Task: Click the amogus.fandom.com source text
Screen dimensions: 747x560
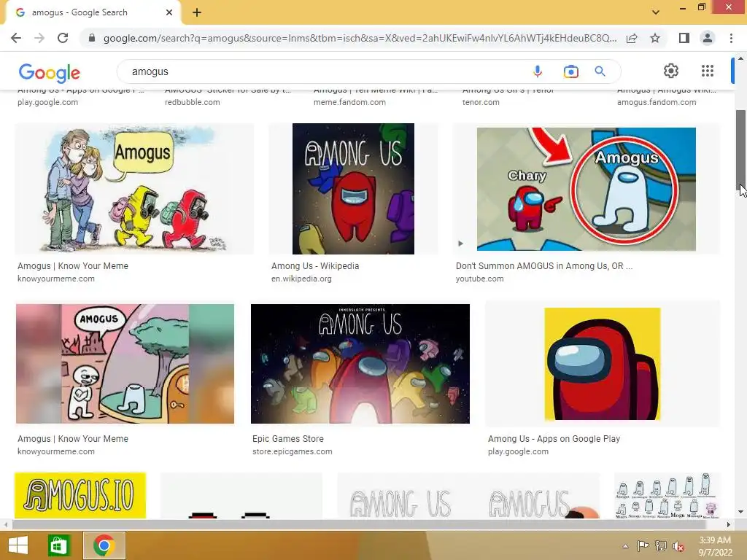Action: (x=657, y=102)
